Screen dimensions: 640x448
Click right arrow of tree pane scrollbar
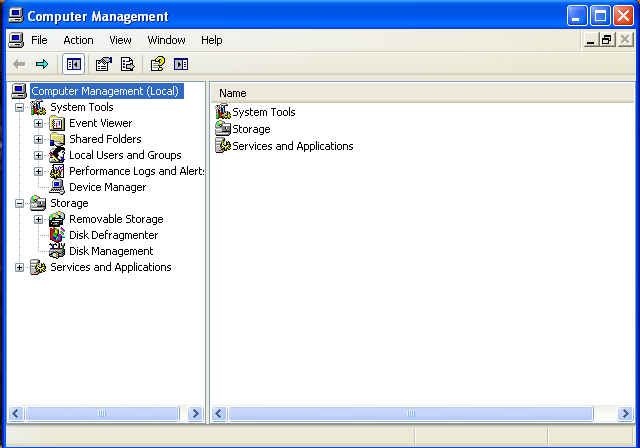tap(196, 414)
